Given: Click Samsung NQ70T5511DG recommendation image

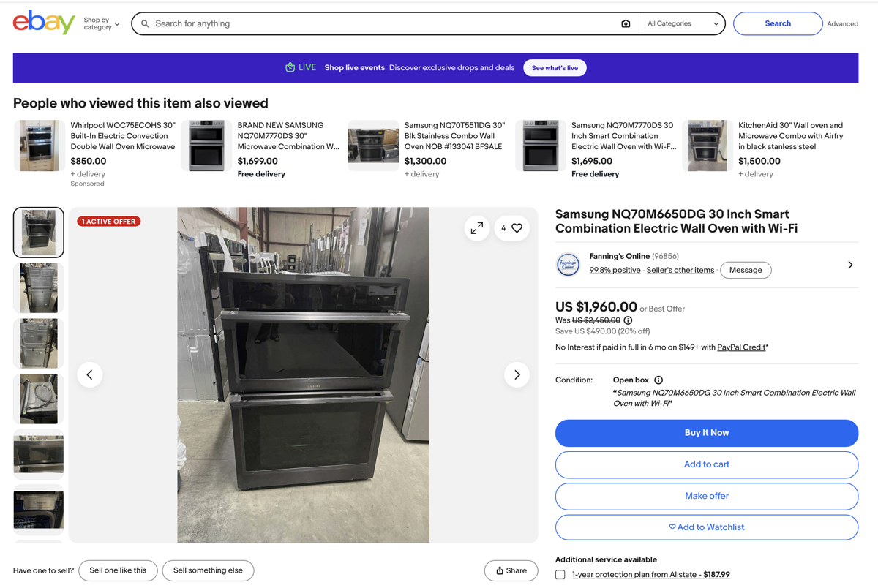Looking at the screenshot, I should [x=373, y=146].
